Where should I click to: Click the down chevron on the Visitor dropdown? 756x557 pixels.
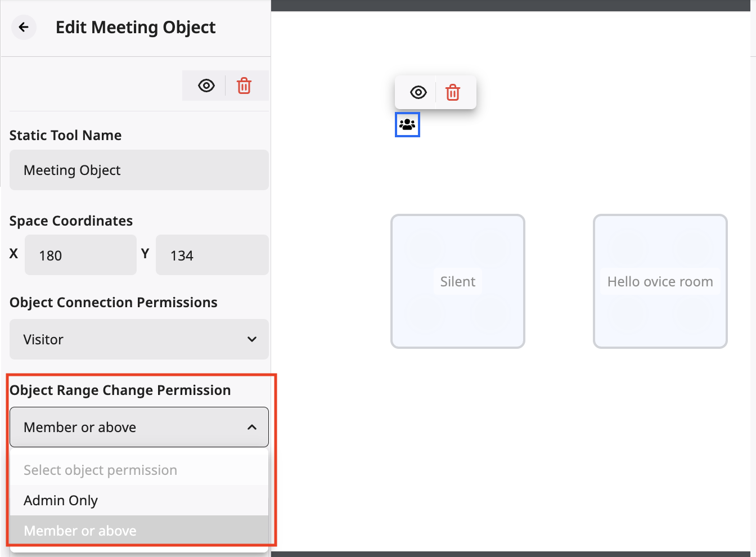click(x=252, y=339)
